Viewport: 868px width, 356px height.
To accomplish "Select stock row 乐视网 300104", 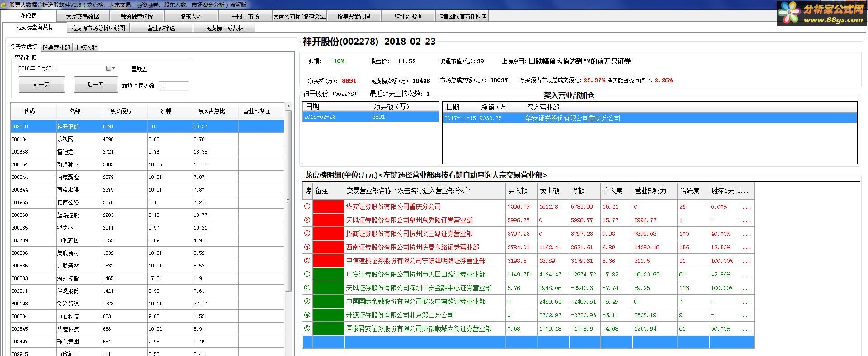I will (147, 139).
